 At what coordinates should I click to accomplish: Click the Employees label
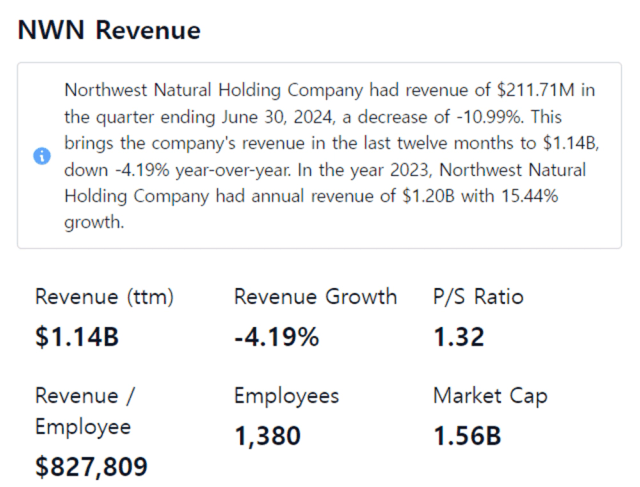[x=286, y=396]
